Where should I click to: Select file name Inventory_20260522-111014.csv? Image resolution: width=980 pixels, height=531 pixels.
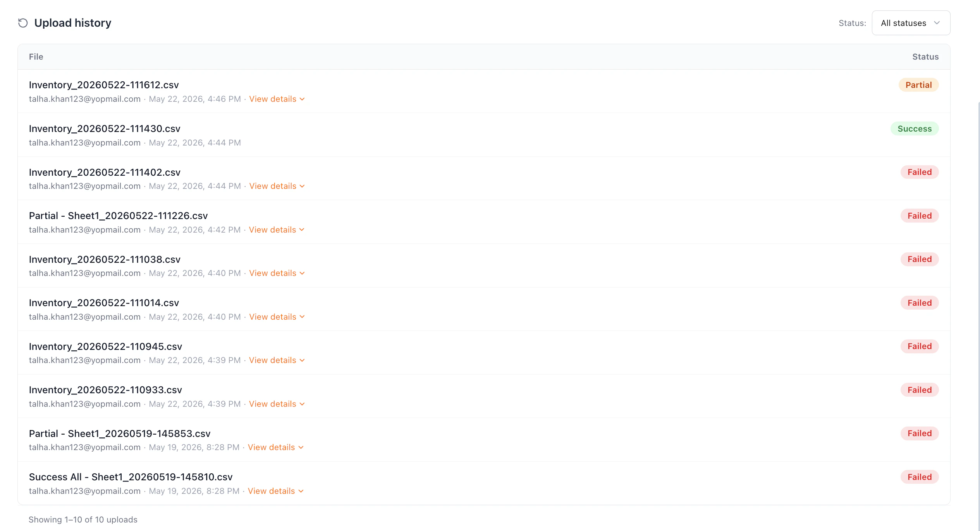click(x=104, y=303)
